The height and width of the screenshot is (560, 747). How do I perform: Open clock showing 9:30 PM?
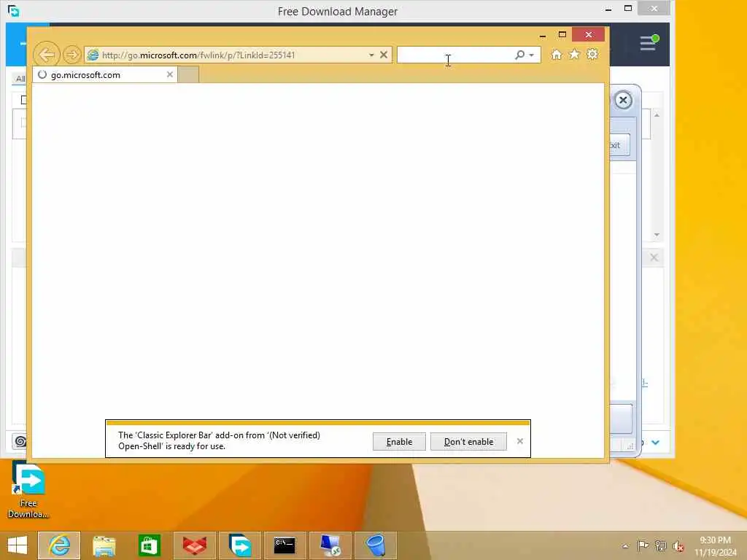point(716,546)
